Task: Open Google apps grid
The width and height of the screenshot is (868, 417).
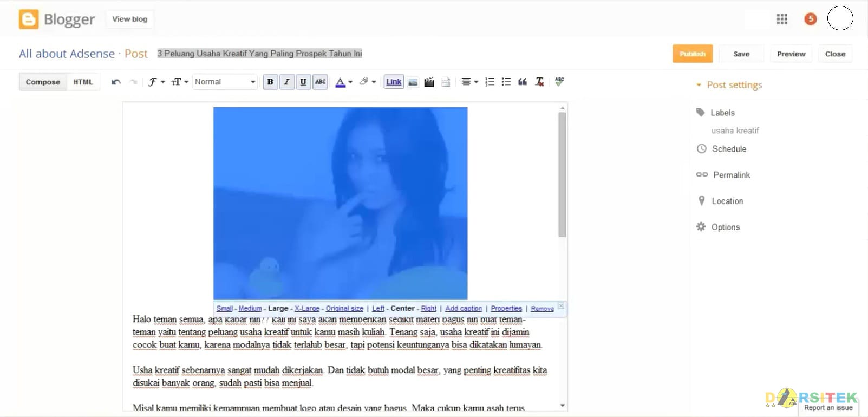Action: (x=782, y=19)
